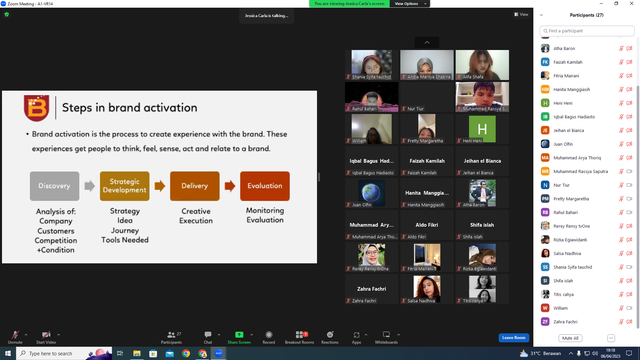The image size is (640, 360).
Task: Open Task View on the taskbar
Action: click(120, 353)
